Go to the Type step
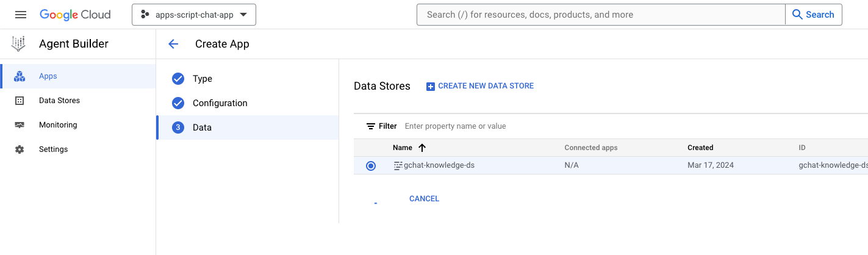The height and width of the screenshot is (255, 868). coord(202,79)
